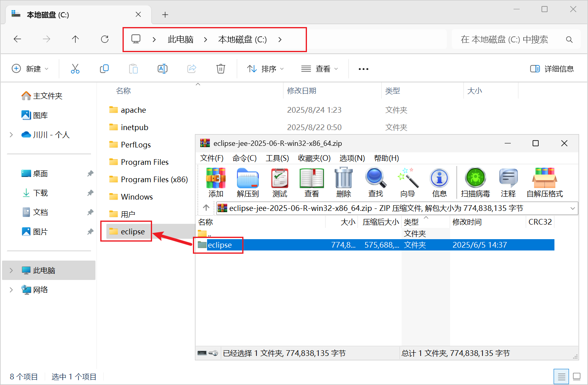Expand the This PC (此电脑) tree node
The width and height of the screenshot is (588, 385).
(11, 270)
